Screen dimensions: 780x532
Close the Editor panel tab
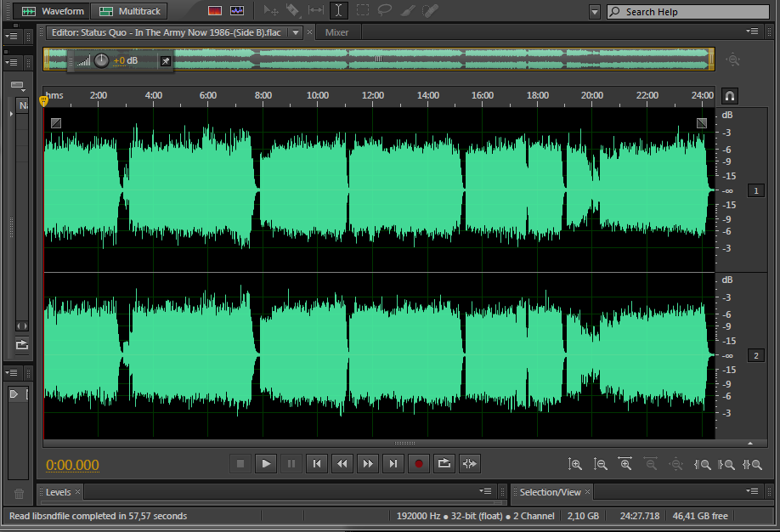309,32
